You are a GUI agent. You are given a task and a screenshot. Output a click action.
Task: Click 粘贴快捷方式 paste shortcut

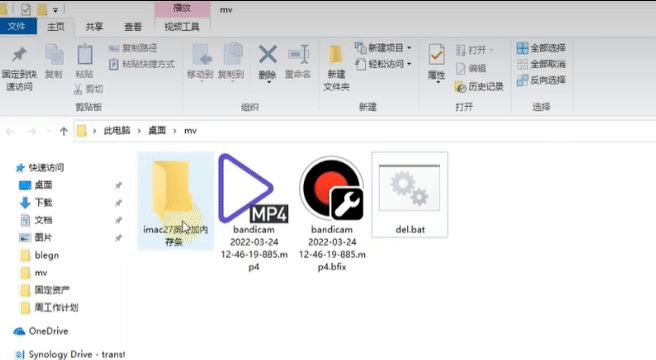[142, 64]
